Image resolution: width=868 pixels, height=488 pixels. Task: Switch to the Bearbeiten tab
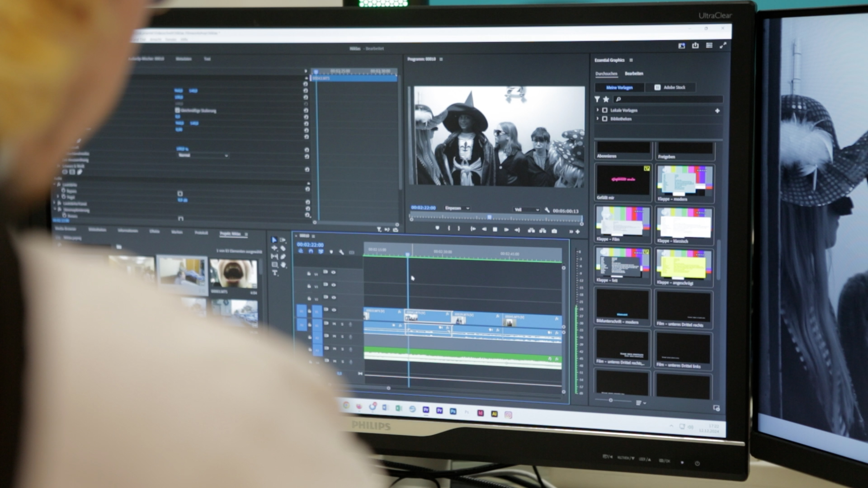pos(634,73)
